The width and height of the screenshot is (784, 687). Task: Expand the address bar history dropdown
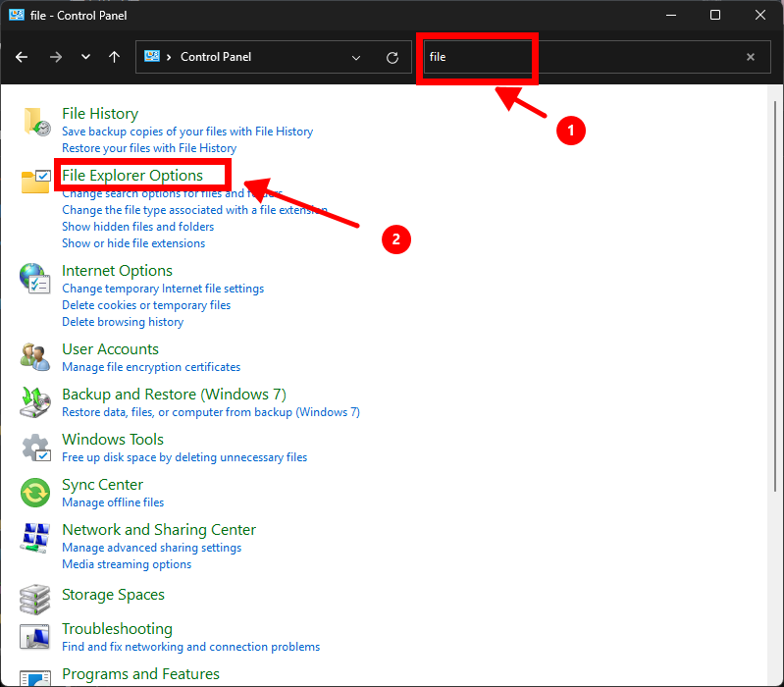click(x=357, y=57)
